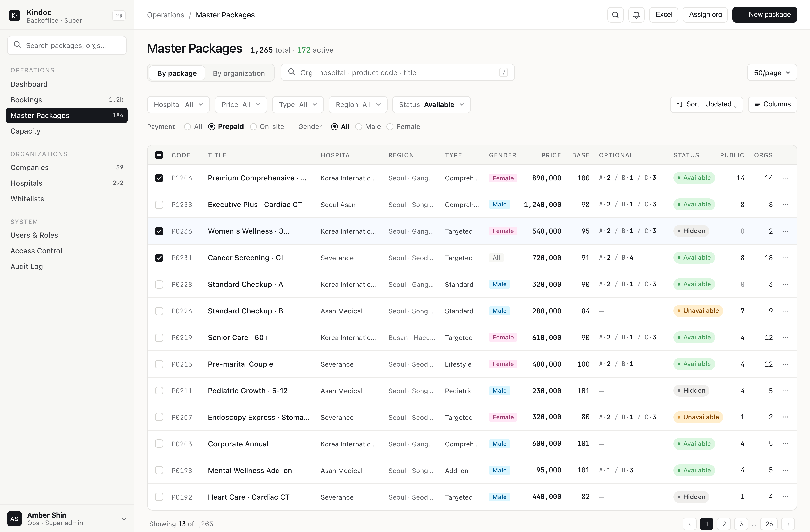Open Whitelists in sidebar
Screen dimensions: 810x532
[x=67, y=199]
